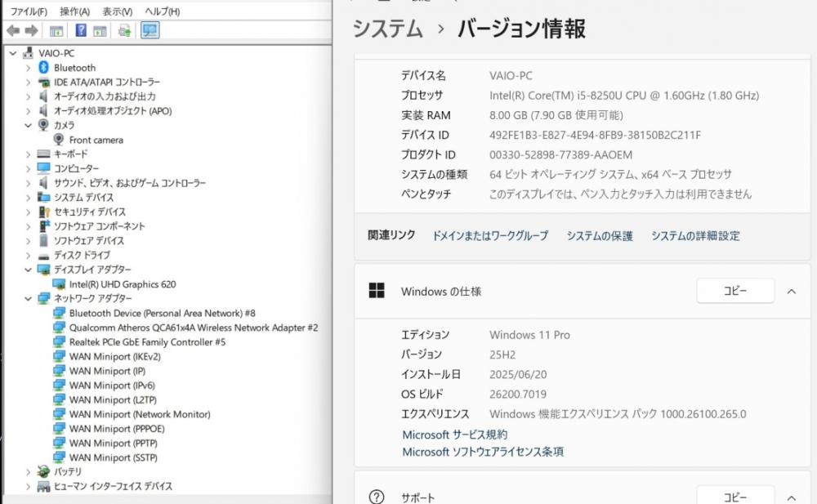
Task: Select the VAIO-PC root computer icon
Action: (28, 52)
